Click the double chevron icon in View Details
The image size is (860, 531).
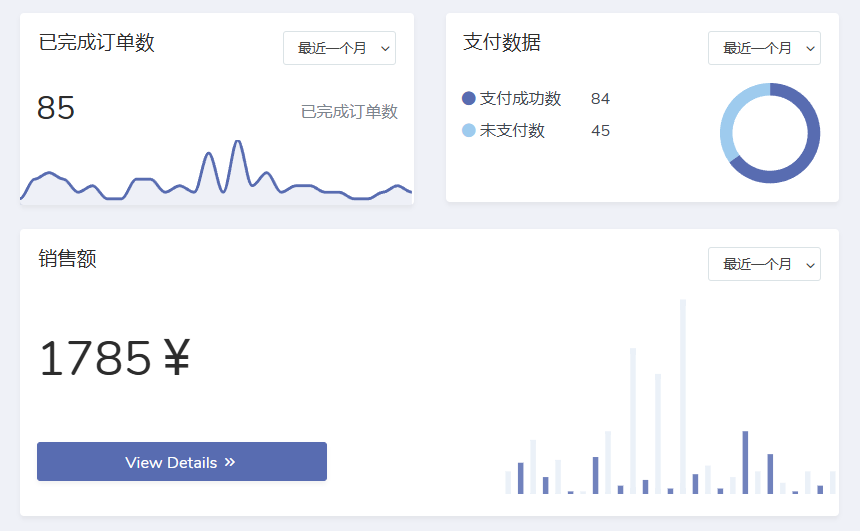(230, 462)
